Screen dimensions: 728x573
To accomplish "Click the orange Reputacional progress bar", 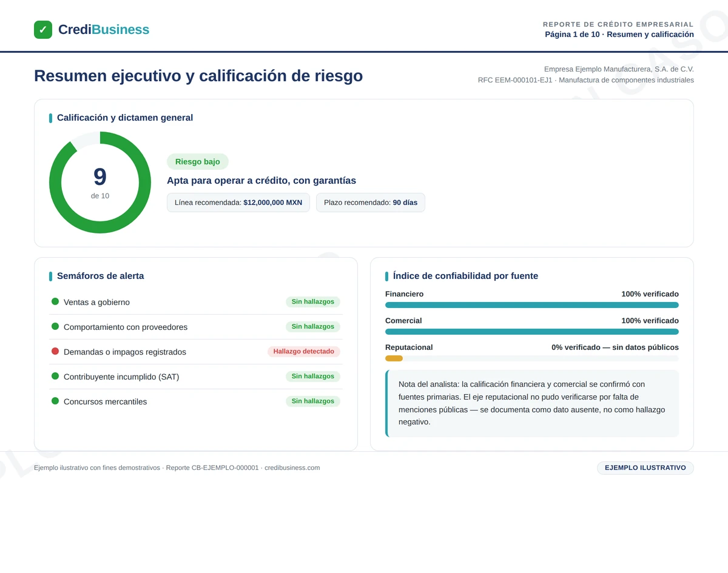I will coord(394,358).
